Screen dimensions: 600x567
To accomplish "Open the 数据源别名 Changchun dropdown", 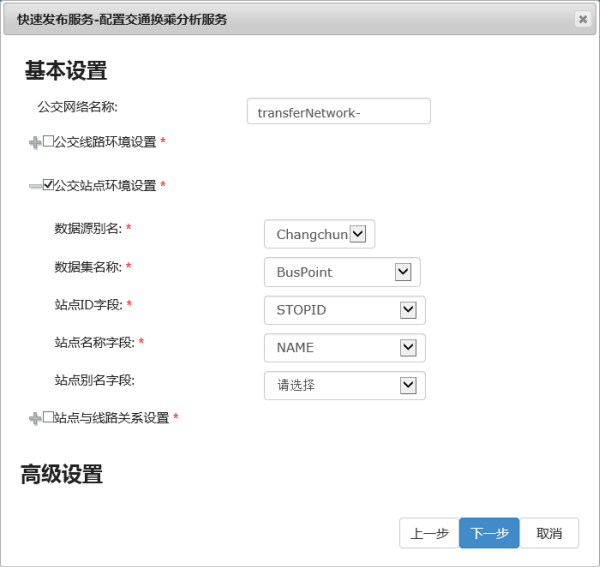I will (x=319, y=234).
